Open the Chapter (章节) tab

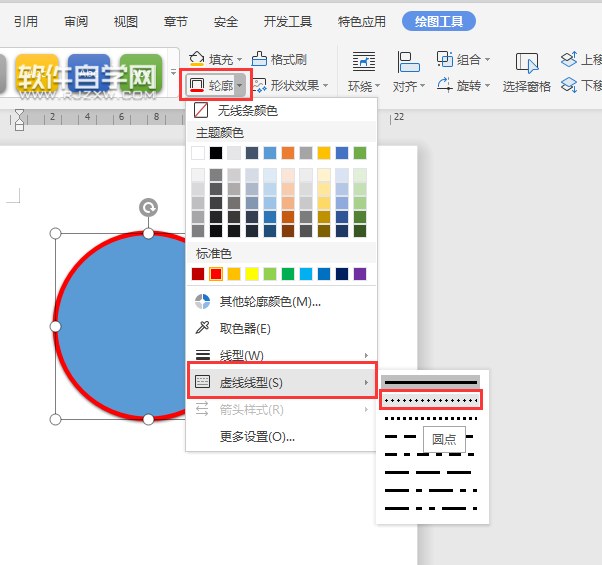pyautogui.click(x=175, y=21)
